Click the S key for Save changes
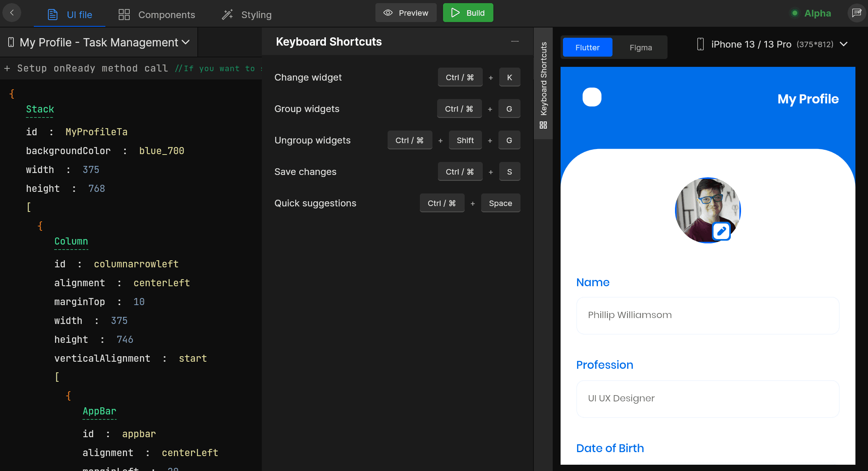This screenshot has height=471, width=868. coord(509,172)
